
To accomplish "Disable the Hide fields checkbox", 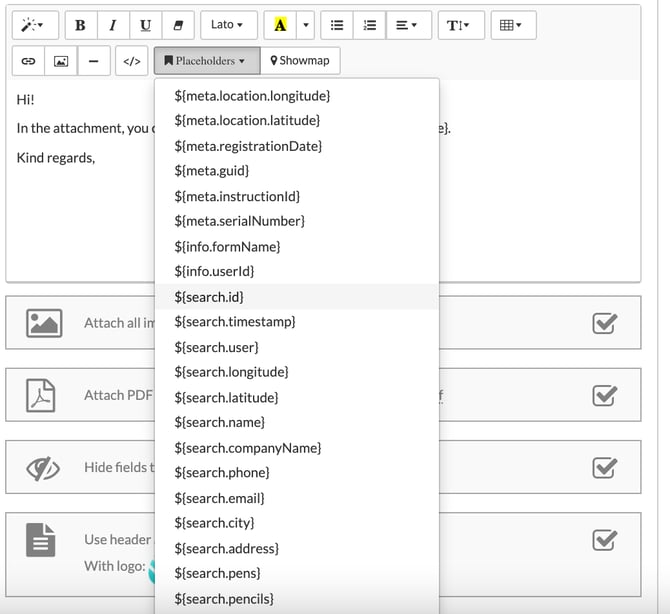I will click(x=604, y=467).
